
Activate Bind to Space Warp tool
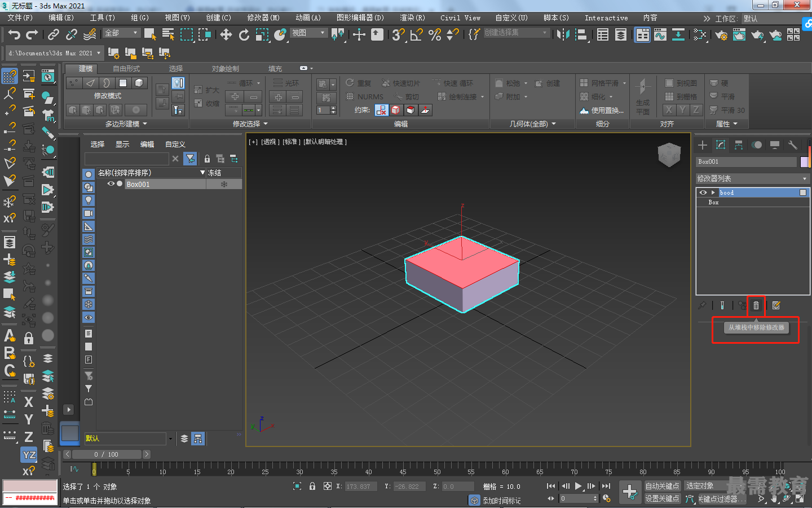pyautogui.click(x=90, y=35)
